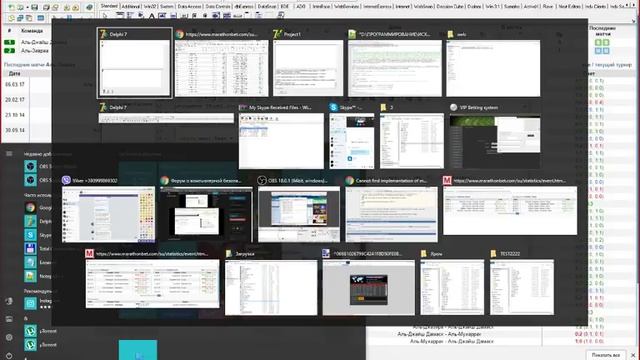This screenshot has height=360, width=640.
Task: Click the Notepad++ icon of the ПРОГРАММИРОВАНИЕ file window
Action: 352,34
